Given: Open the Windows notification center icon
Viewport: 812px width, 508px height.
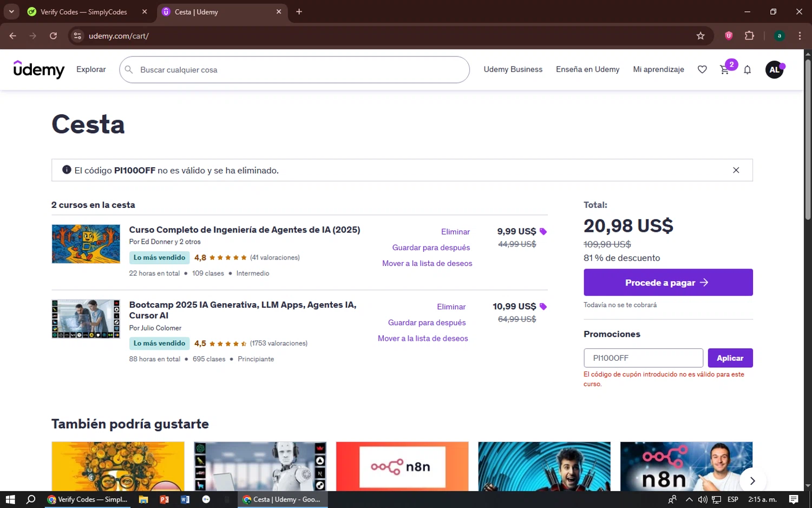Looking at the screenshot, I should (794, 499).
